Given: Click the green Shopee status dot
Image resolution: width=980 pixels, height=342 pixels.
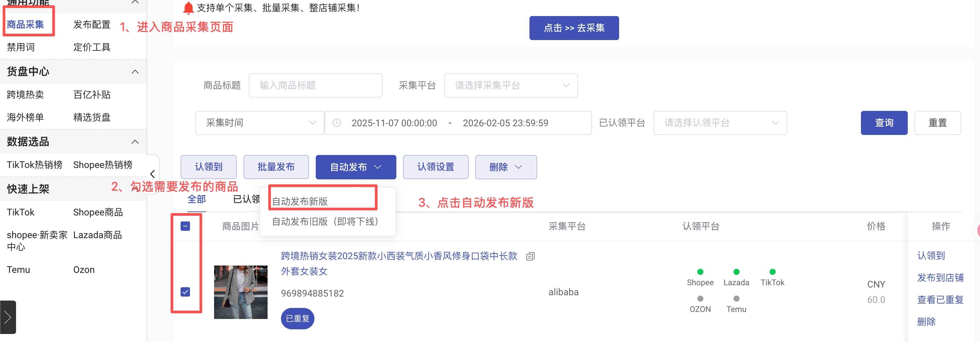Looking at the screenshot, I should [x=700, y=272].
